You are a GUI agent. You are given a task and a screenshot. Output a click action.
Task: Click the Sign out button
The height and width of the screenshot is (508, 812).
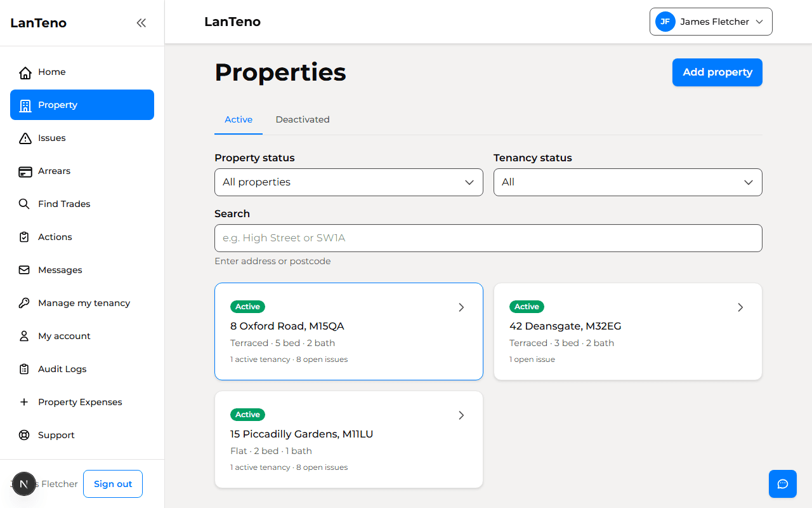point(113,484)
